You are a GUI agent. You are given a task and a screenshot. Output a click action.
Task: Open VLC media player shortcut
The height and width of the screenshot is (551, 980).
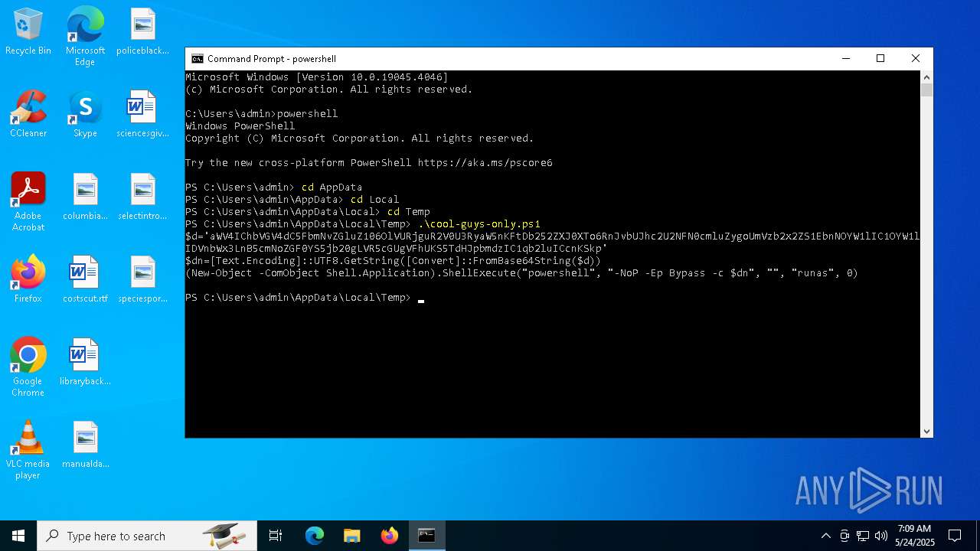(28, 450)
